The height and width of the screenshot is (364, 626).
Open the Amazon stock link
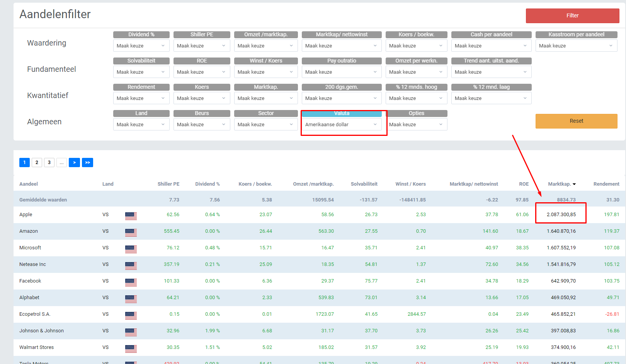point(29,231)
